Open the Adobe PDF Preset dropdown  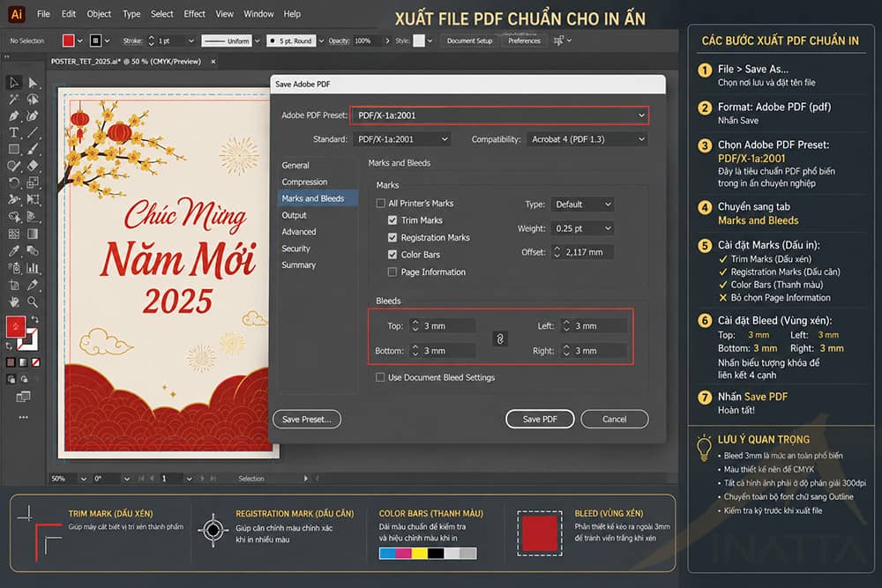pos(499,115)
